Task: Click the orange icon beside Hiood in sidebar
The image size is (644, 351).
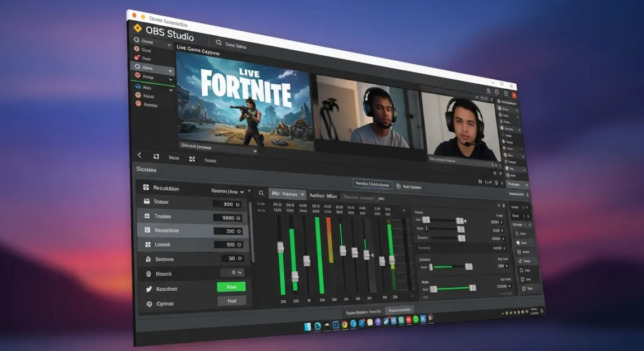Action: click(x=138, y=95)
